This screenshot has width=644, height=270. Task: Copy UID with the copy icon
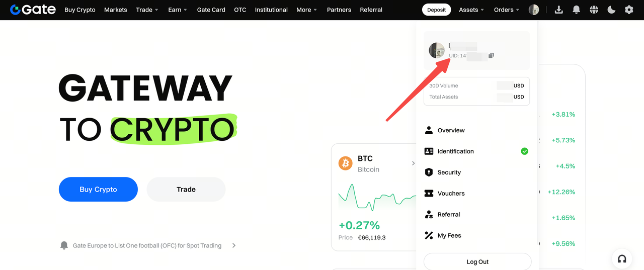coord(491,55)
